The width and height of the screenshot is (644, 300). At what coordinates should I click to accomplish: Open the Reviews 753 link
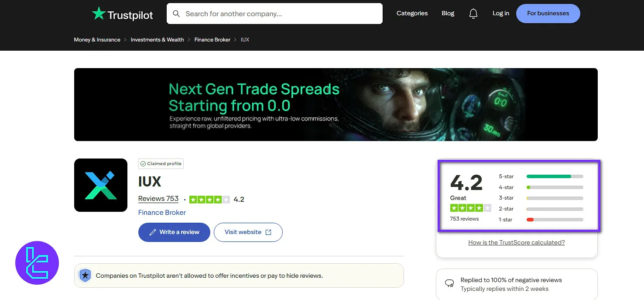(x=158, y=198)
